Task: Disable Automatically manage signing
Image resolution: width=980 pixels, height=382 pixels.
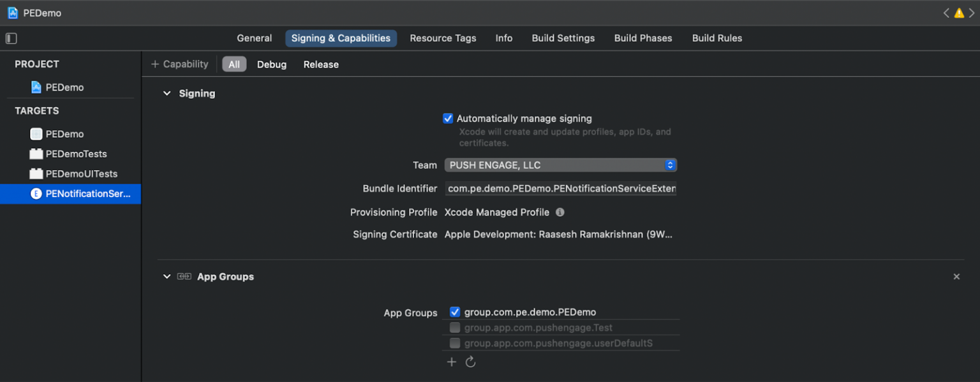Action: [x=448, y=118]
